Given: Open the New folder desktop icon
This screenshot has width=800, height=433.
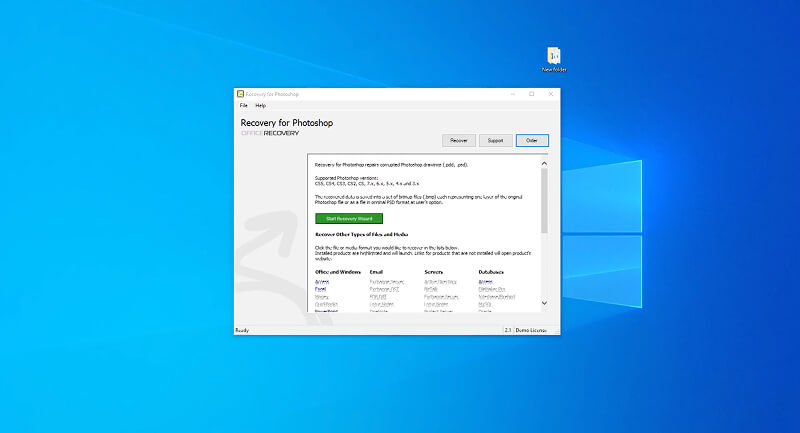Looking at the screenshot, I should click(554, 57).
